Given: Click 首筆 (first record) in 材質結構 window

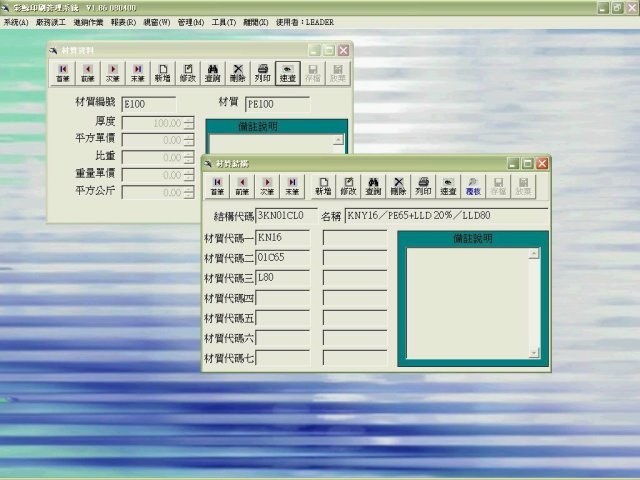Looking at the screenshot, I should [x=217, y=185].
